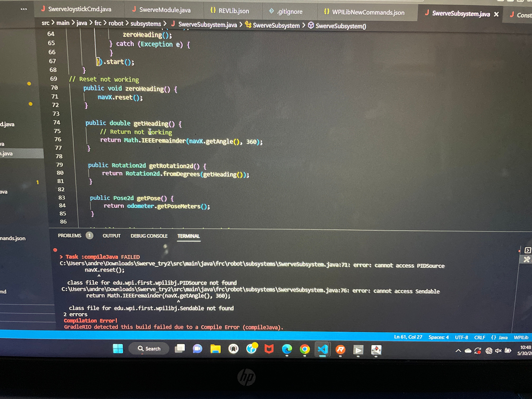Open the sidebar more actions ellipsis

(24, 9)
